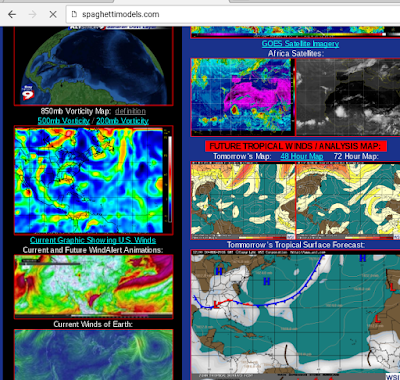Viewport: 400px width, 380px height.
Task: Click 'Current and Future WindAlert Animations:' text
Action: point(93,250)
